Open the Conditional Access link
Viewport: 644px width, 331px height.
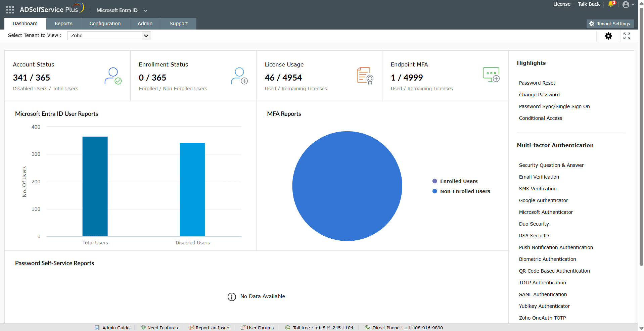coord(540,118)
